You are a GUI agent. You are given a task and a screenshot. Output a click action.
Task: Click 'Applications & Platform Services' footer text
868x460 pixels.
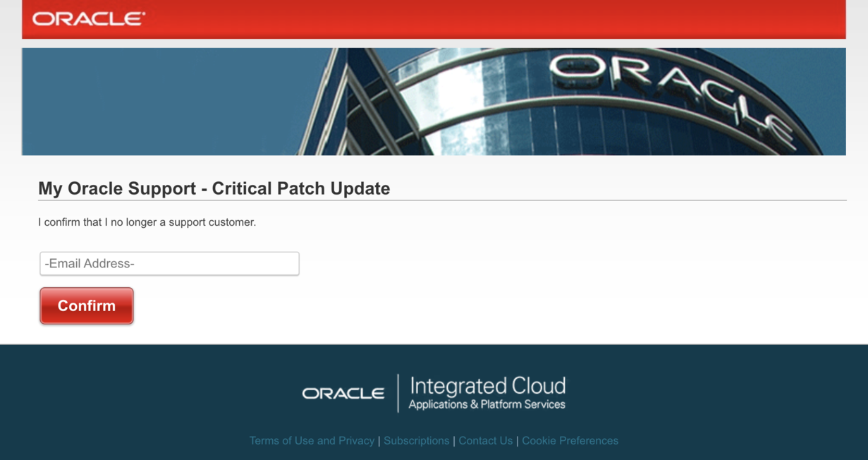[x=487, y=404]
